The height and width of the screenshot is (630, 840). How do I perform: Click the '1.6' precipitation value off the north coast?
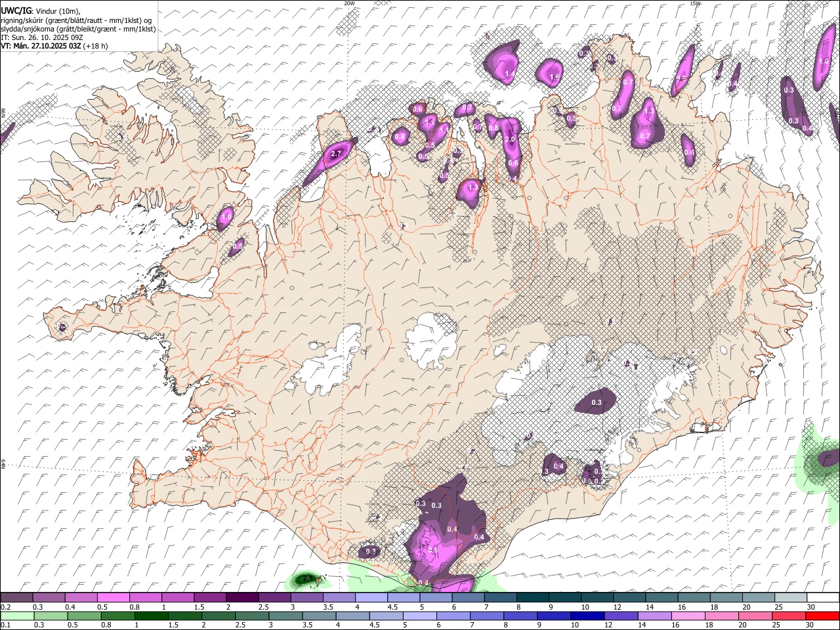pyautogui.click(x=554, y=77)
